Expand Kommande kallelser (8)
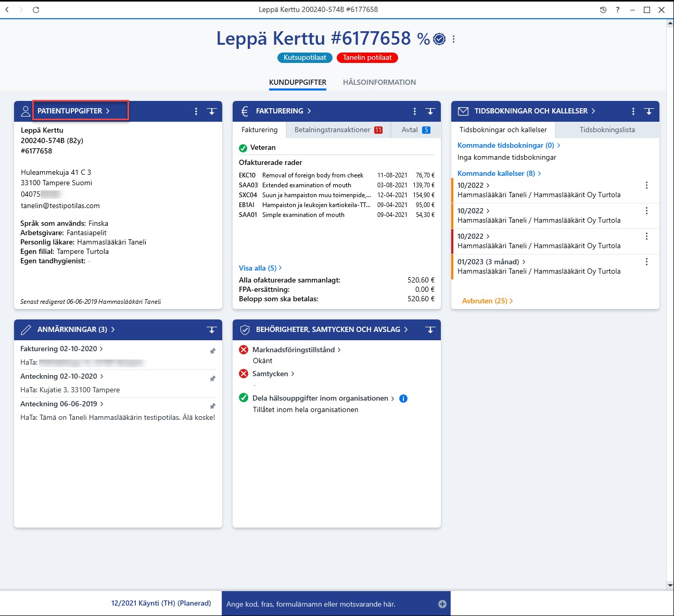Viewport: 674px width, 616px height. (x=499, y=173)
